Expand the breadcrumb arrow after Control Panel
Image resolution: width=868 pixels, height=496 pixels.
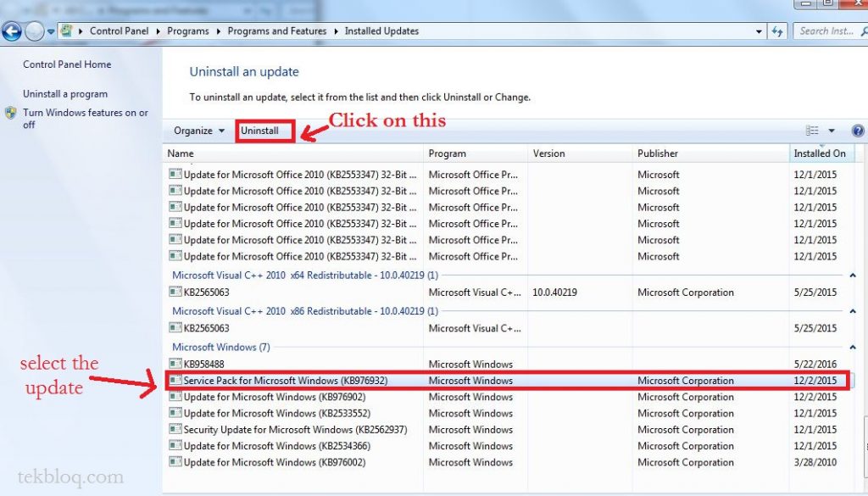point(158,31)
